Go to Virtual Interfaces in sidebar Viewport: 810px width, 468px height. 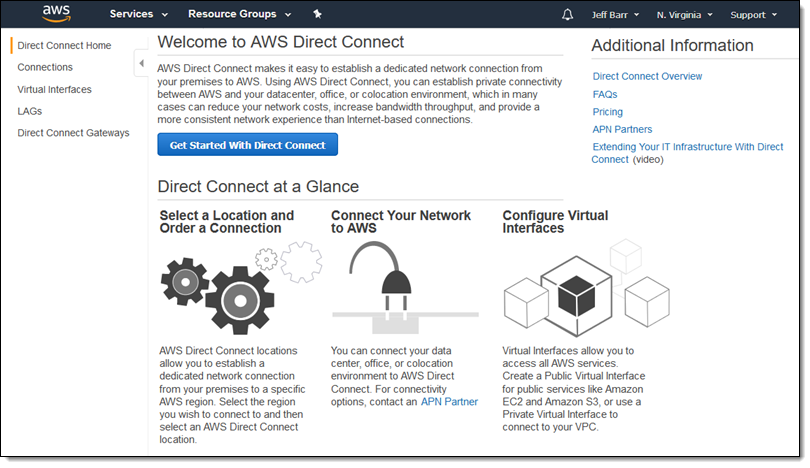coord(54,89)
